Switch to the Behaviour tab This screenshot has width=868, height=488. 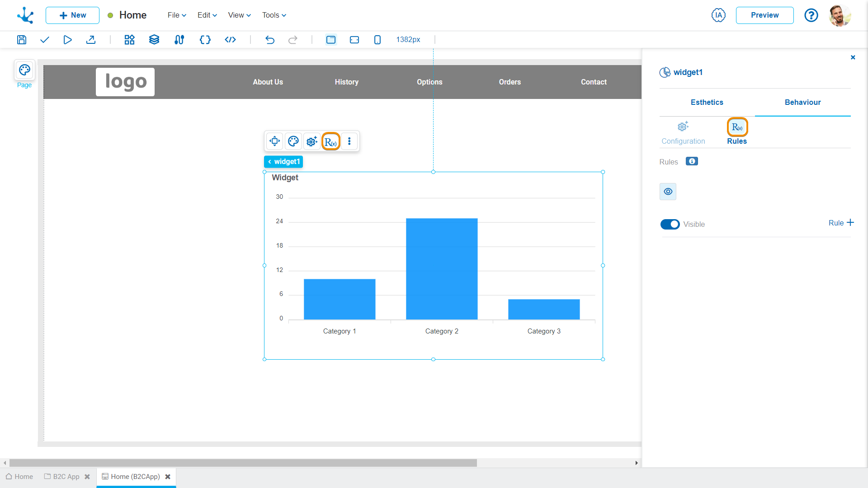click(x=803, y=103)
